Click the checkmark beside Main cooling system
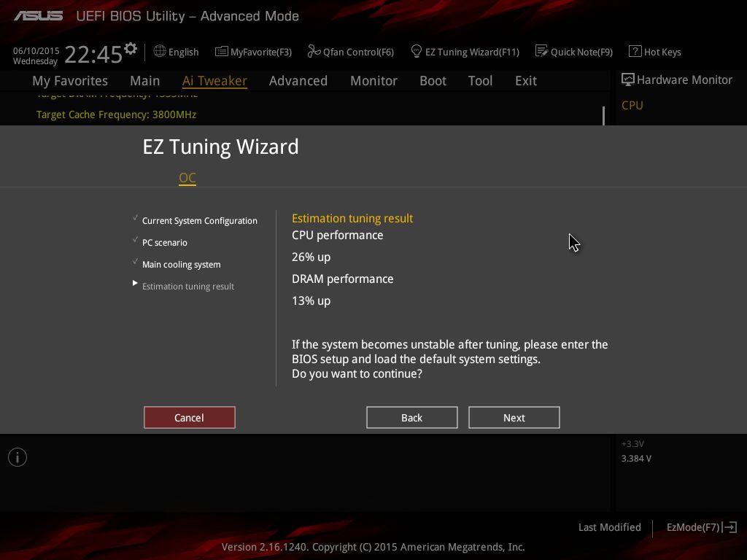The width and height of the screenshot is (747, 560). click(x=135, y=262)
